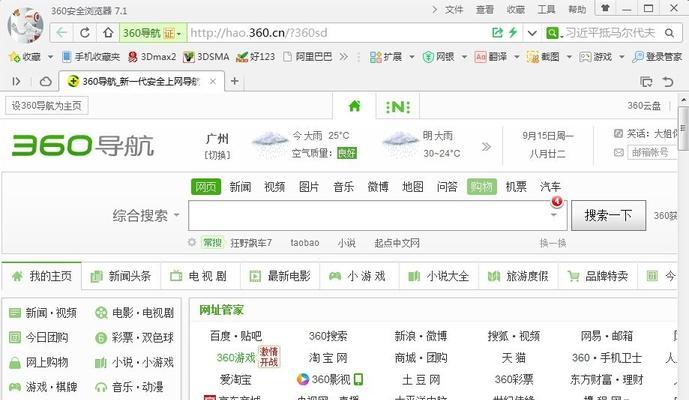
Task: Click the green N icon tab
Action: click(398, 107)
